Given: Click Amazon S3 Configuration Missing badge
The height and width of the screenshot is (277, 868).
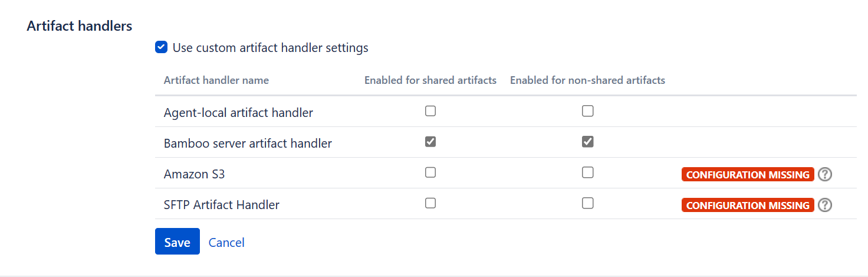Looking at the screenshot, I should click(x=748, y=175).
